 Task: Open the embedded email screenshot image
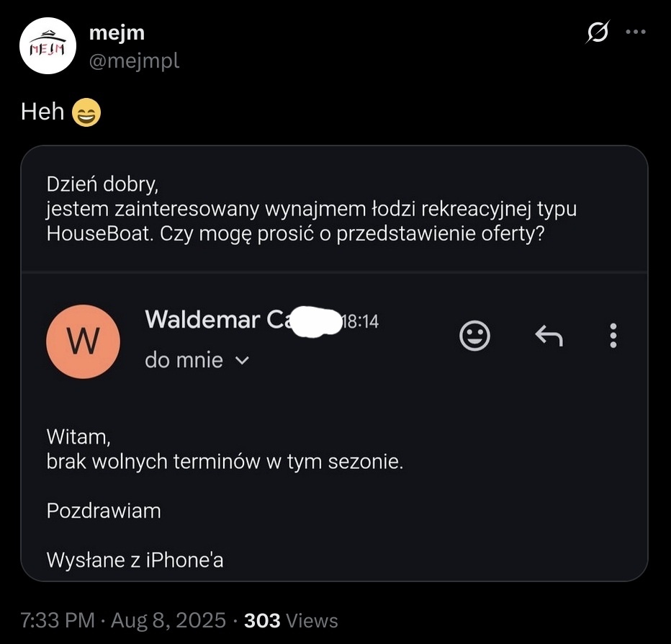click(334, 363)
